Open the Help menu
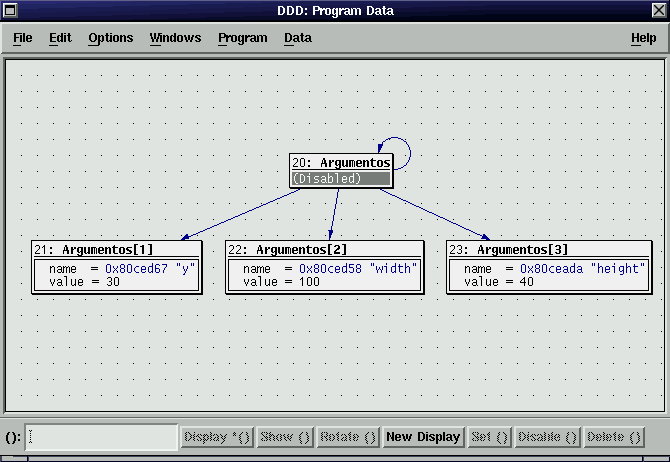Image resolution: width=670 pixels, height=462 pixels. tap(643, 38)
